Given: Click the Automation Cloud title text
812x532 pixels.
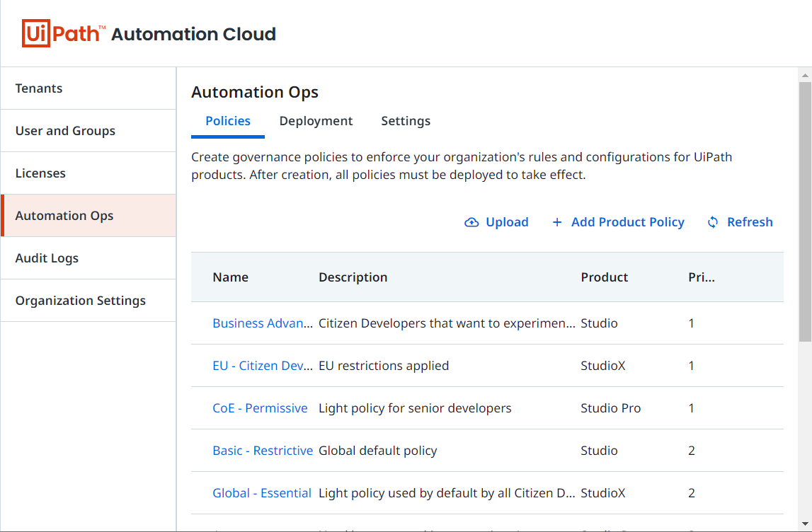Looking at the screenshot, I should click(194, 34).
